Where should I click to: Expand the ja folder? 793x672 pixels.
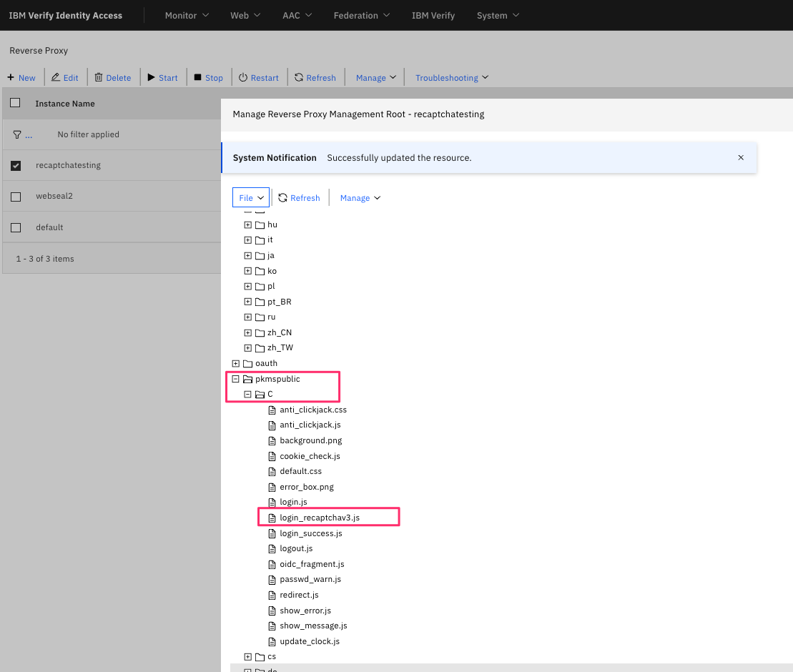pos(248,256)
